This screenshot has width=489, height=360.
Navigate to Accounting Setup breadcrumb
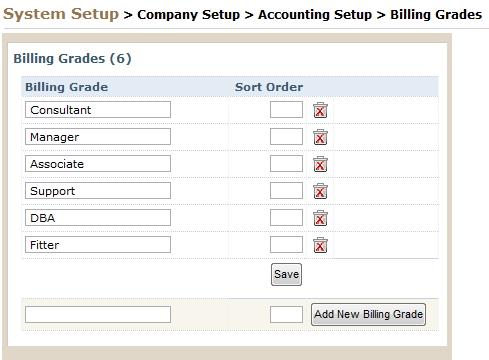315,15
